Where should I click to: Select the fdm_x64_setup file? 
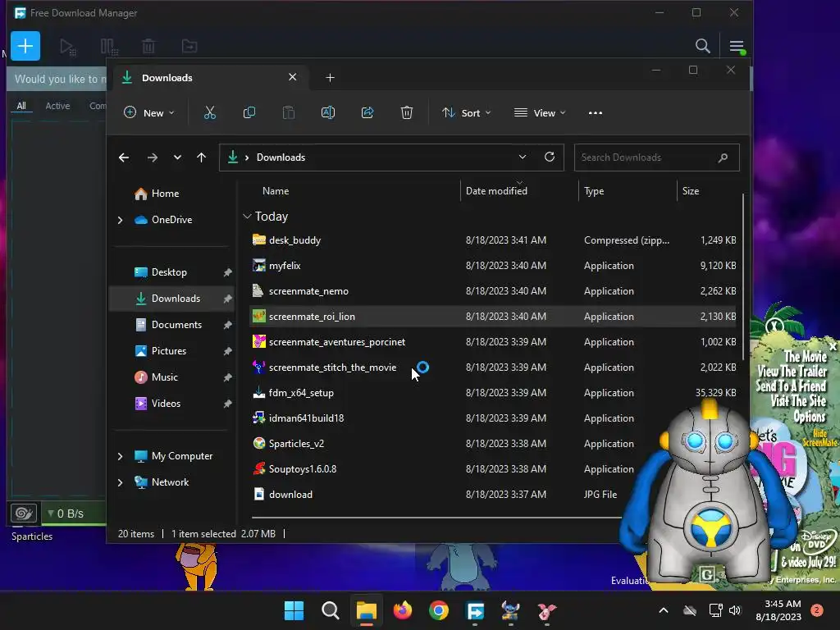[x=493, y=393]
